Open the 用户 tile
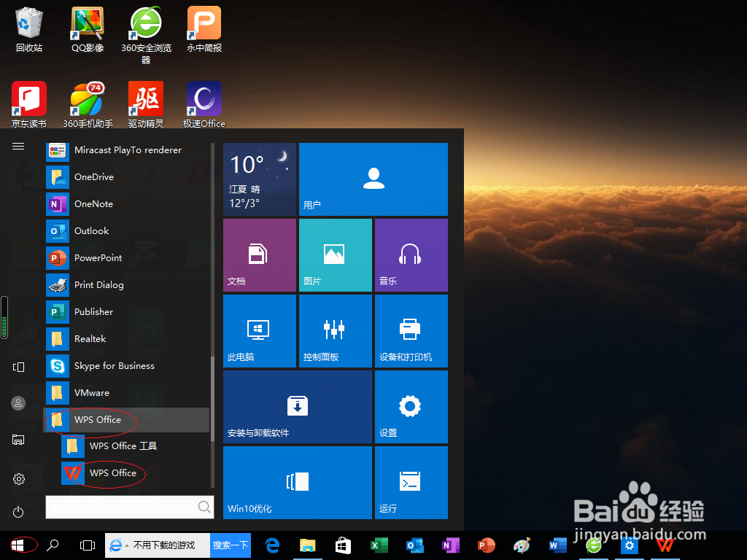 (x=373, y=179)
